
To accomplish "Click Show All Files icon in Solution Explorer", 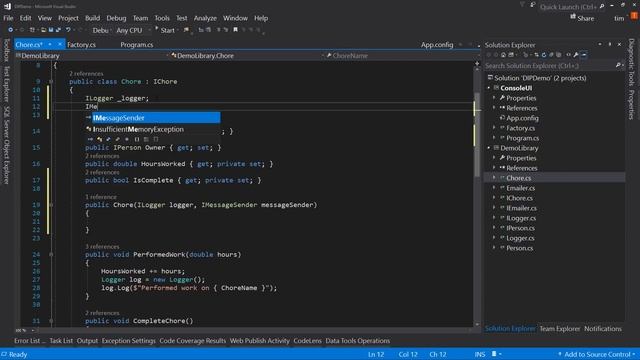I will (x=559, y=55).
